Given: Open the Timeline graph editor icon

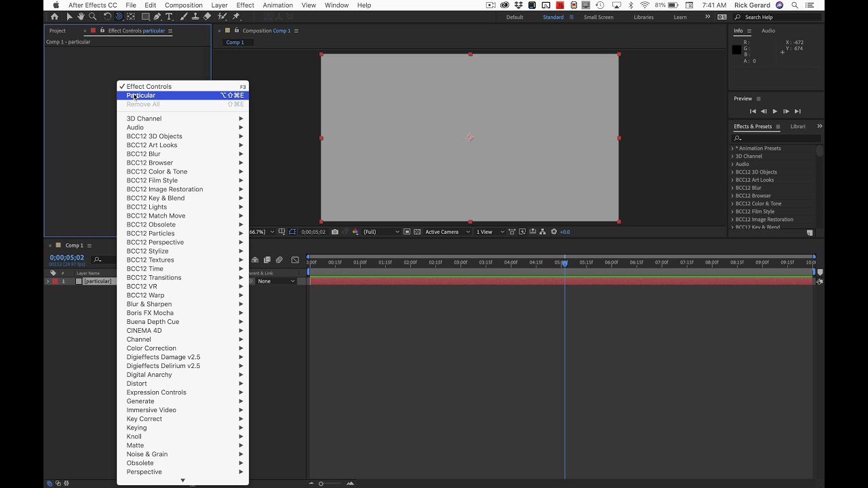Looking at the screenshot, I should click(x=295, y=260).
